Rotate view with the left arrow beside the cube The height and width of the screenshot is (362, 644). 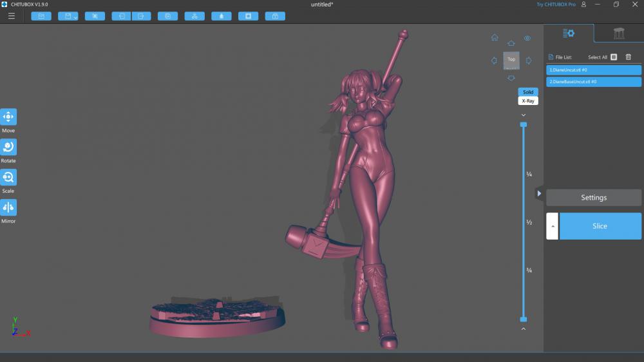pos(494,61)
